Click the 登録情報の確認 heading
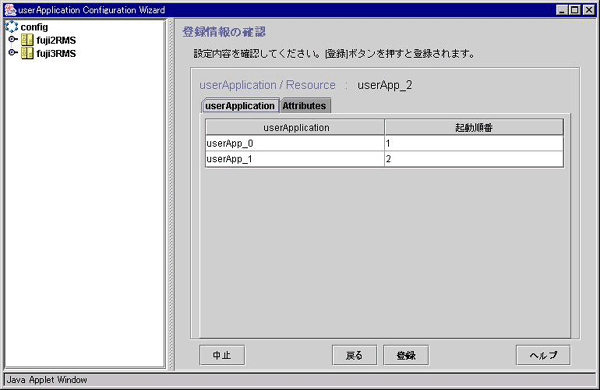 224,32
